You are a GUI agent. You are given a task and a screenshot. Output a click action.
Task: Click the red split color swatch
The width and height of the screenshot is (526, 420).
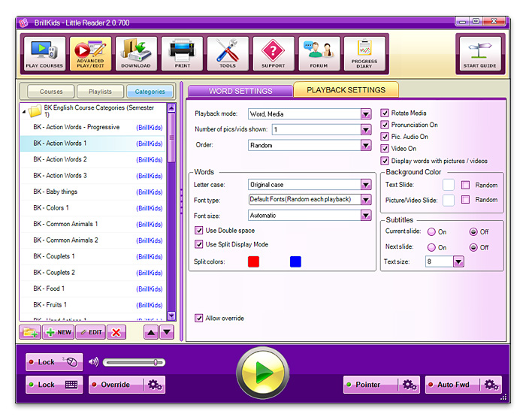[x=253, y=261]
